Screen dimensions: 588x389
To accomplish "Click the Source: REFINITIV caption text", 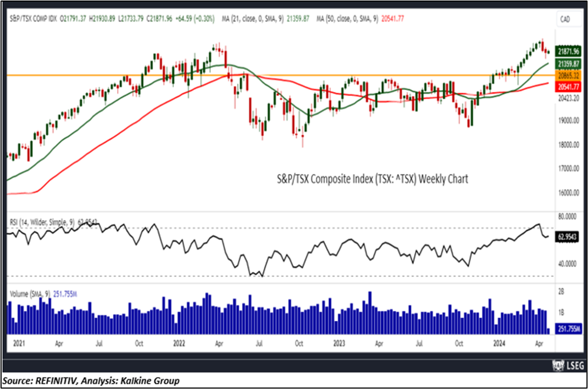I will pyautogui.click(x=91, y=381).
